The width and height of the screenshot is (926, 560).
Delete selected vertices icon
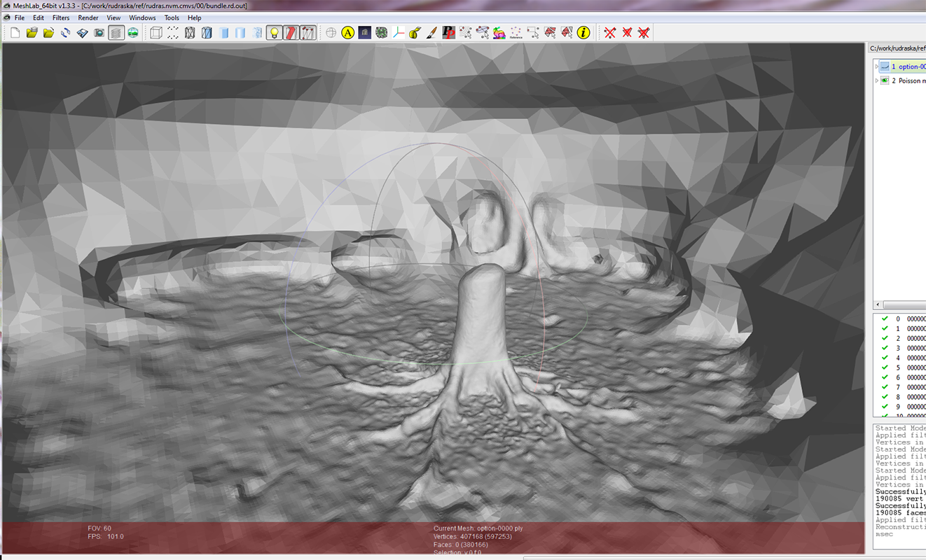(x=610, y=33)
